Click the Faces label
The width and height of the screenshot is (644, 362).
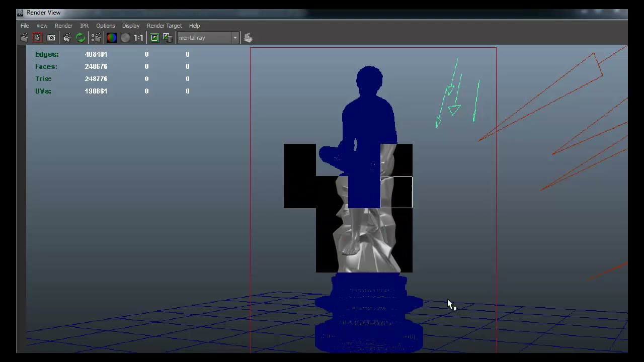[46, 66]
